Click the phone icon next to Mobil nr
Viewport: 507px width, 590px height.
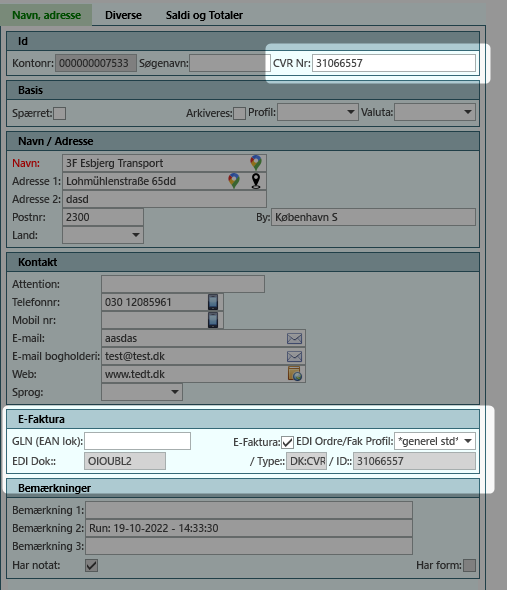[x=213, y=320]
